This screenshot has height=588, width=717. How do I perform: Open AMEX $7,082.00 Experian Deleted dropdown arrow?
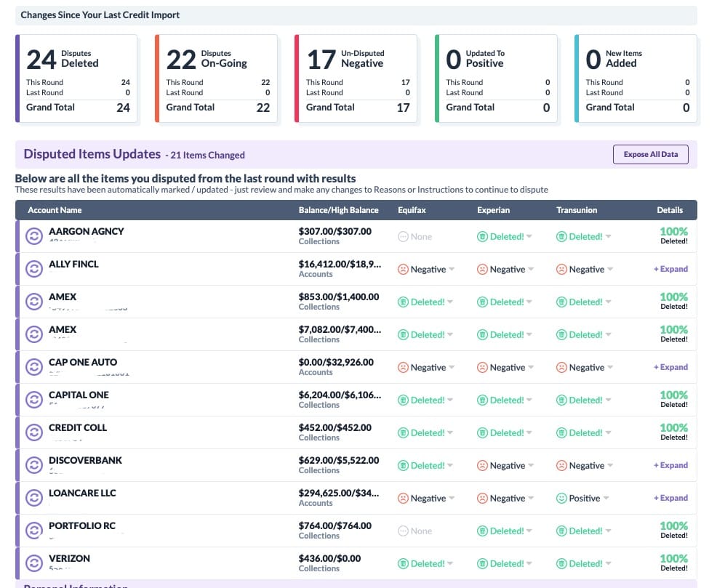[529, 334]
